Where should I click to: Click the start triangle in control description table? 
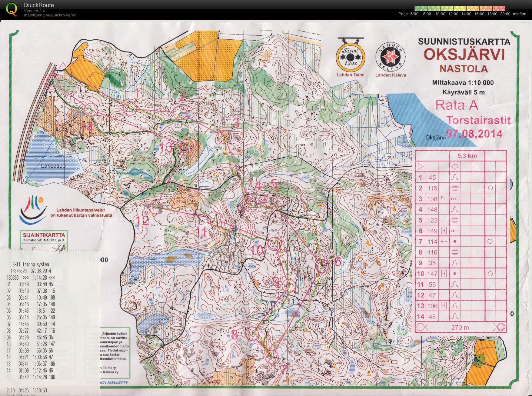pyautogui.click(x=420, y=167)
